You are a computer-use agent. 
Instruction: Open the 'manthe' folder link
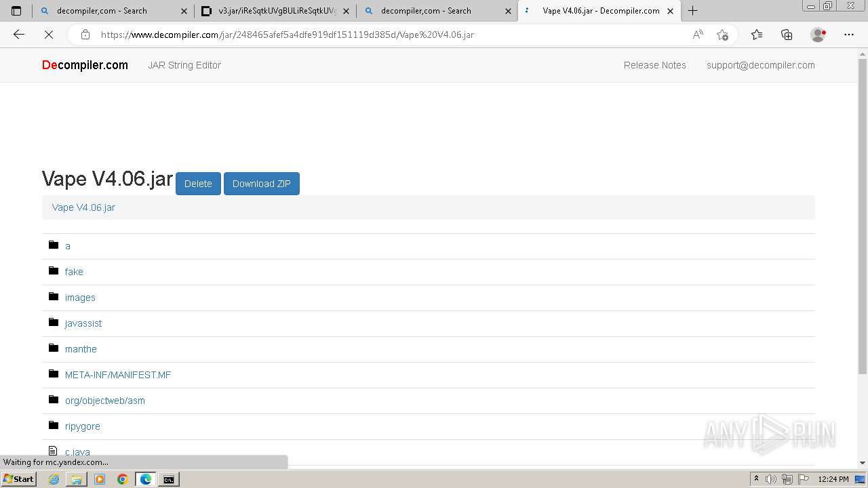81,349
